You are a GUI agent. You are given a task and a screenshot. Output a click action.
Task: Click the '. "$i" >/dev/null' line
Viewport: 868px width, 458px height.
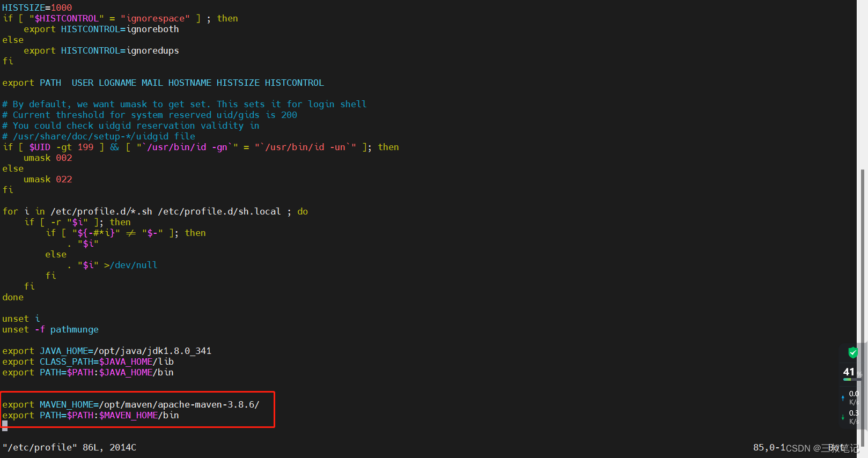click(x=112, y=265)
